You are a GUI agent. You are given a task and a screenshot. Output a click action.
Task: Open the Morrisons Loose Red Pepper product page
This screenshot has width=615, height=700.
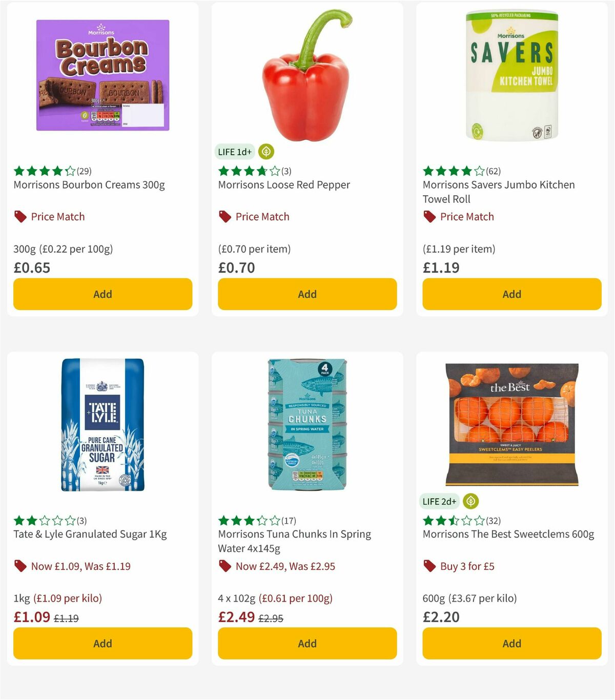284,185
